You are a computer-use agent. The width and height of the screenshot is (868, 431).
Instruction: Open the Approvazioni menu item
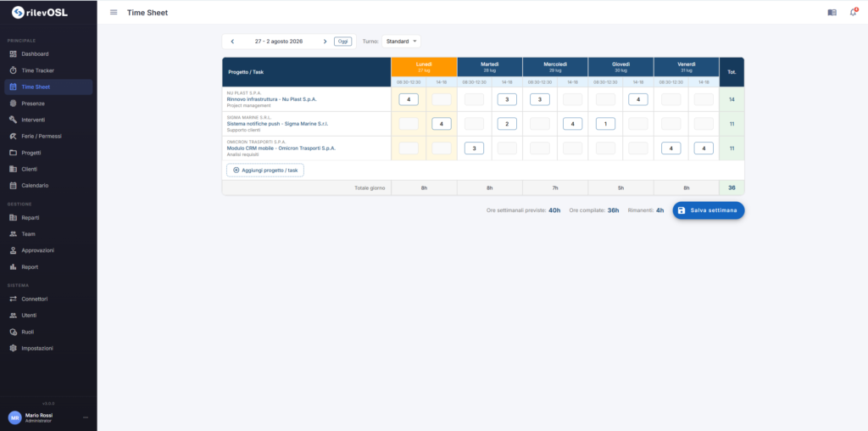48,250
